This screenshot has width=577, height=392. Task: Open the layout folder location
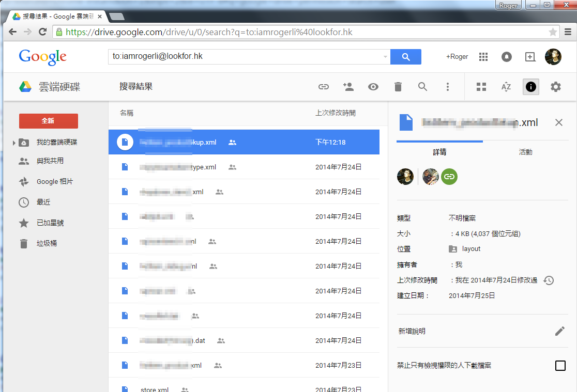(x=465, y=249)
